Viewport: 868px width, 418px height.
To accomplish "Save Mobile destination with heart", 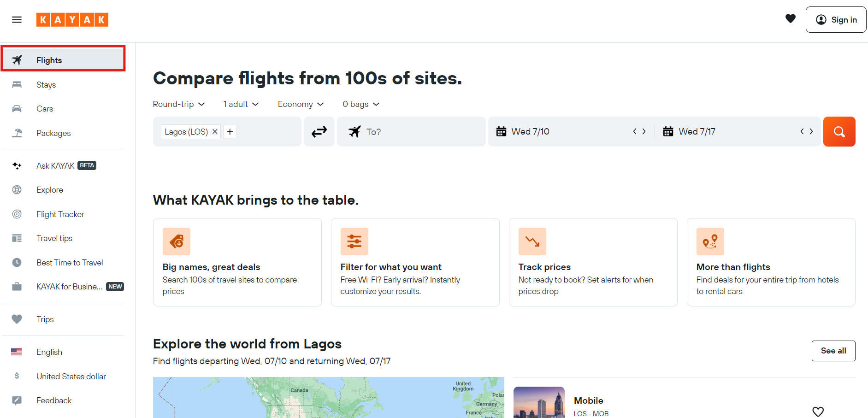I will coord(818,412).
